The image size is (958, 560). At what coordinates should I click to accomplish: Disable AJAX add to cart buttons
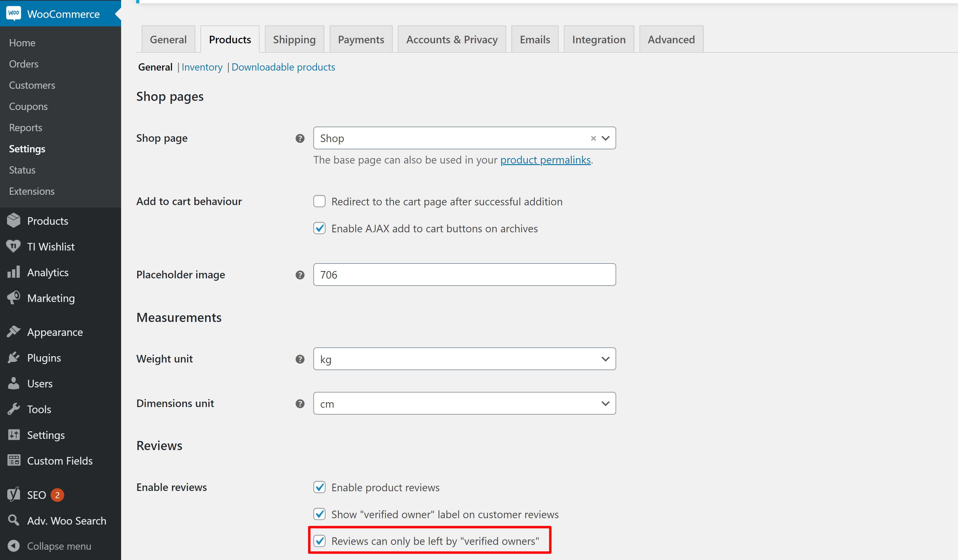(x=319, y=228)
